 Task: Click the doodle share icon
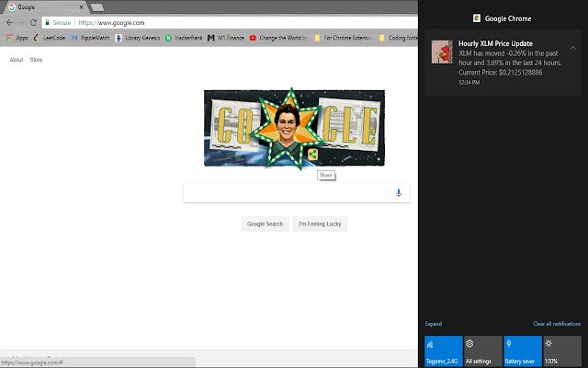point(312,155)
